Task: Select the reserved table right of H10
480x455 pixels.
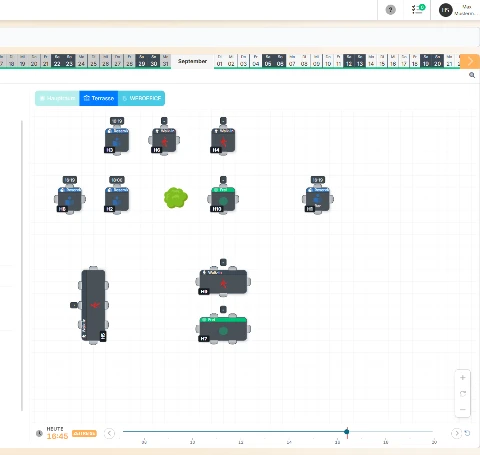Action: click(x=318, y=199)
